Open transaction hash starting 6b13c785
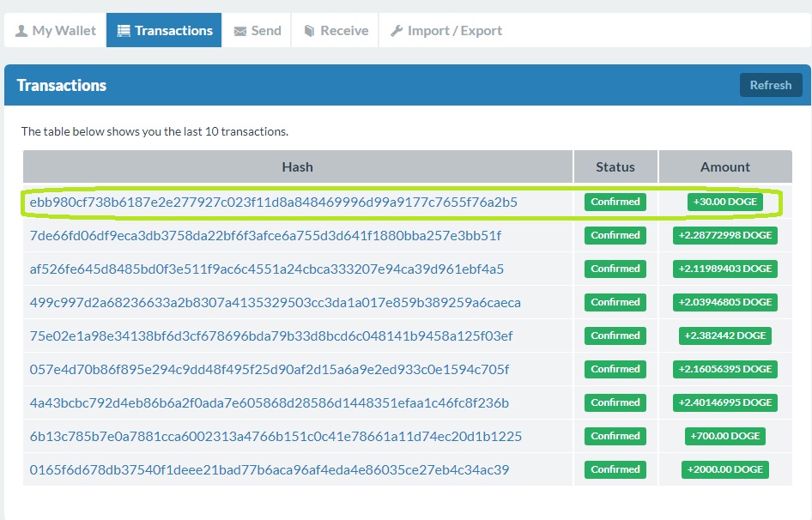This screenshot has width=812, height=520. pyautogui.click(x=276, y=436)
